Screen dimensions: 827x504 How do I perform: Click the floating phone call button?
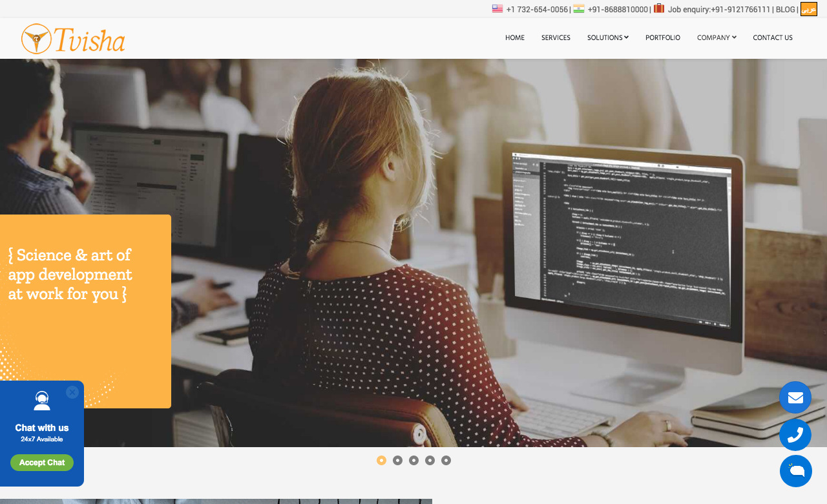click(x=795, y=435)
